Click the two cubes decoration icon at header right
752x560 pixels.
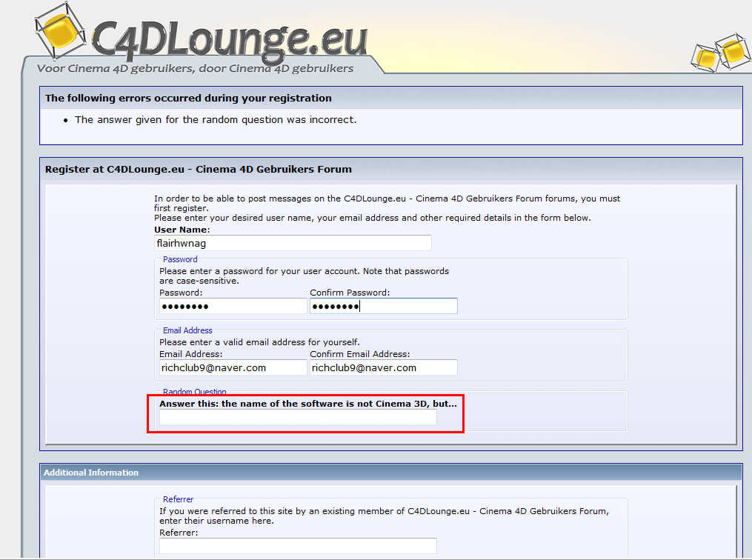pyautogui.click(x=720, y=53)
